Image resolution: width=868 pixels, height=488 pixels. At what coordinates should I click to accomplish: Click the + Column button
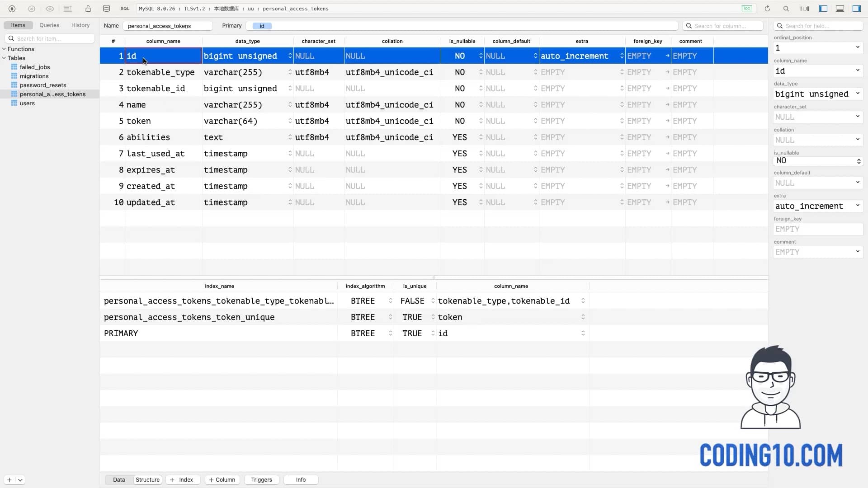coord(222,480)
